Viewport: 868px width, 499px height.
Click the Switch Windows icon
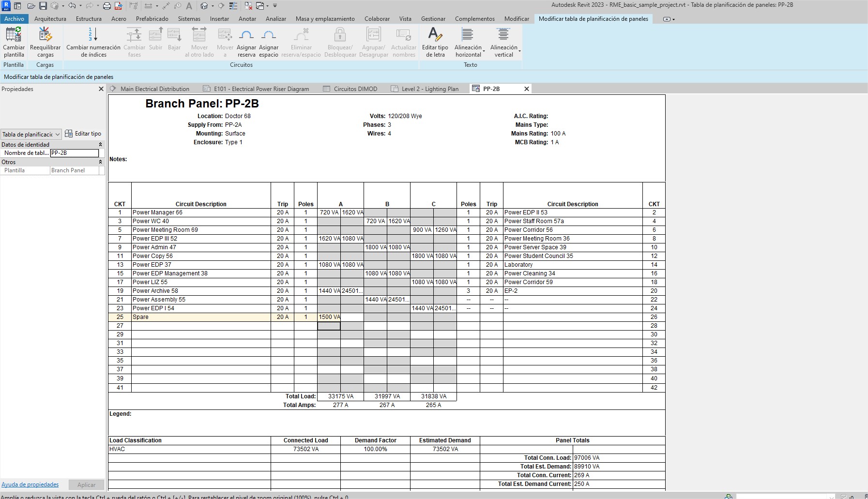tap(260, 6)
